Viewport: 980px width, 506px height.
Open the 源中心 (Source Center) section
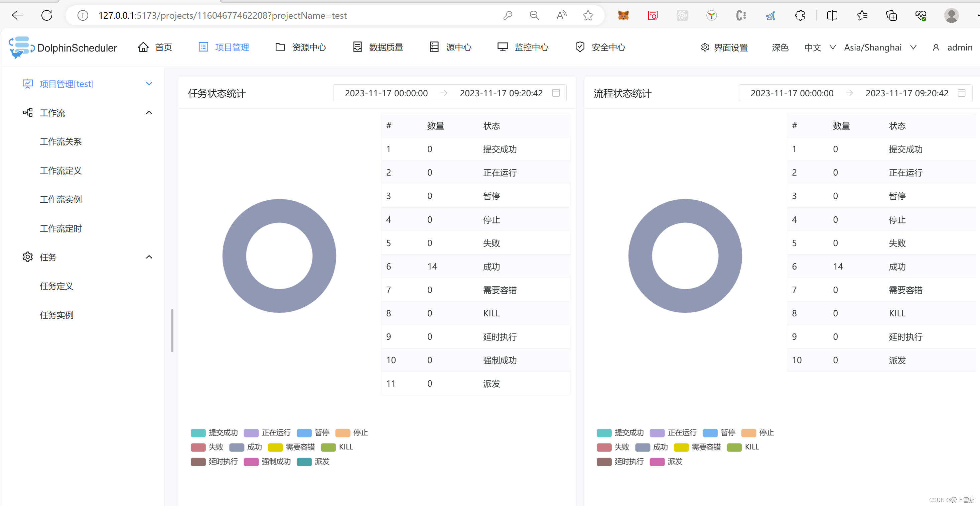click(450, 47)
